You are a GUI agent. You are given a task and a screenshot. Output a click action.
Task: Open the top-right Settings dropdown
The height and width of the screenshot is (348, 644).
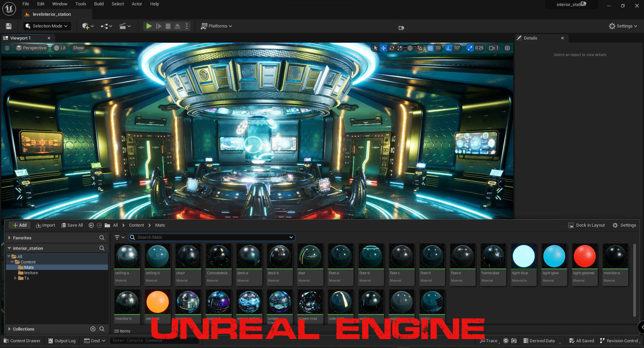(x=623, y=26)
